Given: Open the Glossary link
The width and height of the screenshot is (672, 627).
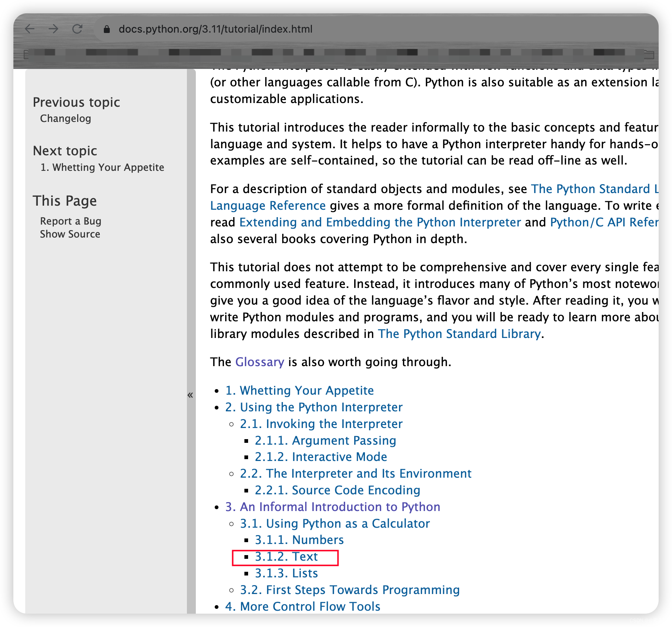Looking at the screenshot, I should pyautogui.click(x=260, y=362).
